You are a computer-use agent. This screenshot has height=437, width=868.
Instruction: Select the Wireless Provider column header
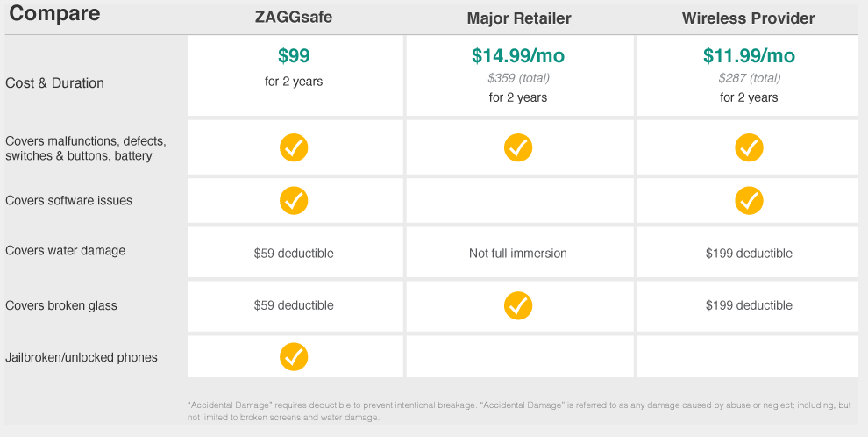pyautogui.click(x=749, y=18)
